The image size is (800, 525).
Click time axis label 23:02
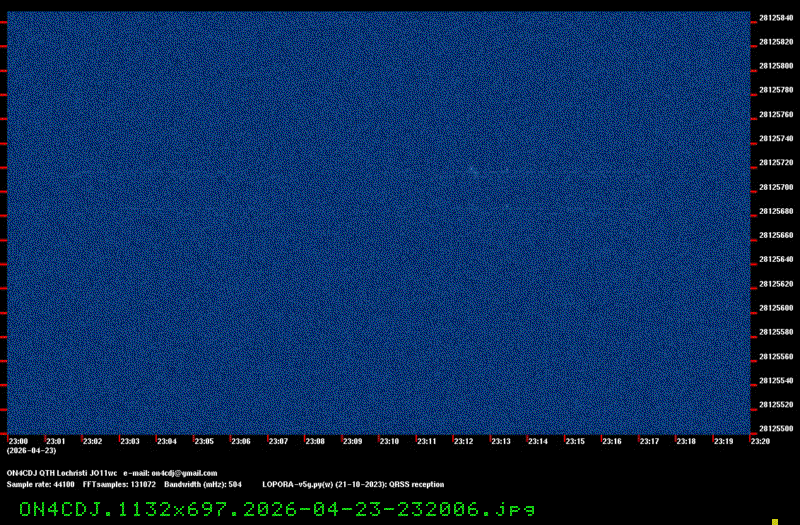click(x=92, y=441)
